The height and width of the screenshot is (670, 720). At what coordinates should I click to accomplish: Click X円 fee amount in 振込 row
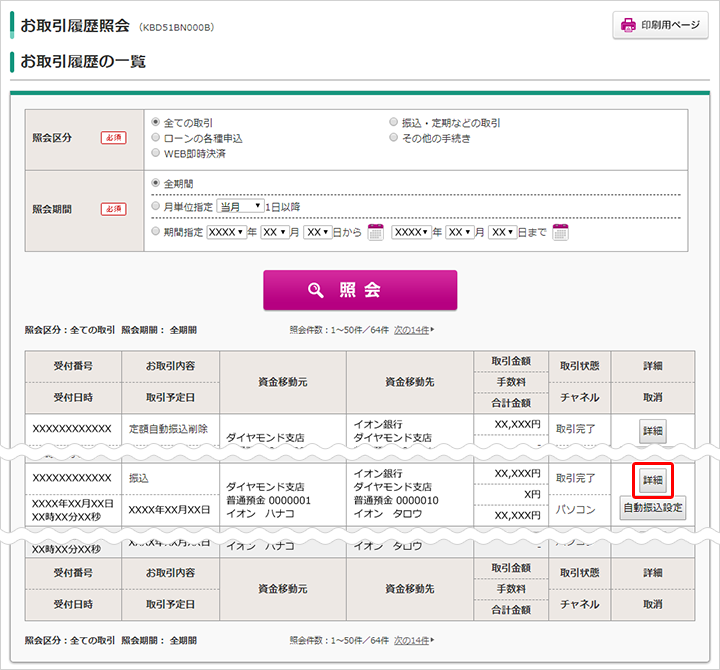click(x=532, y=495)
